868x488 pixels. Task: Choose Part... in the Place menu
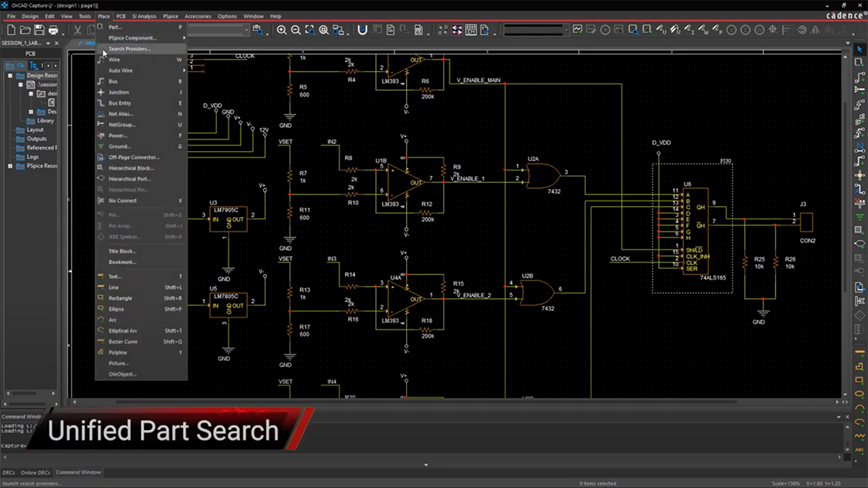click(141, 27)
